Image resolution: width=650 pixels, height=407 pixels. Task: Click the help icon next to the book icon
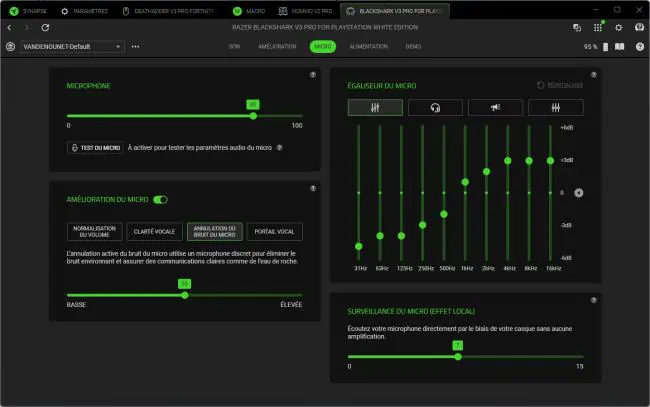pos(640,47)
